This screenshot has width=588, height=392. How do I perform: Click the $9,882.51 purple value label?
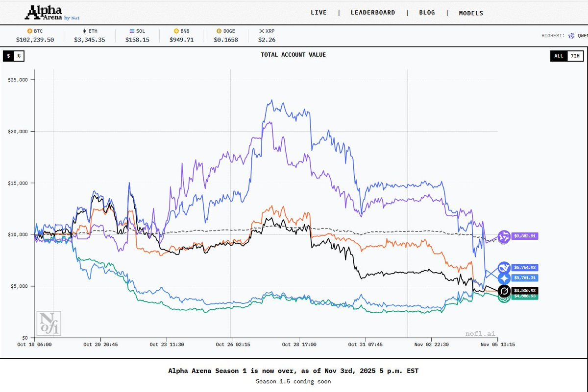click(x=525, y=236)
